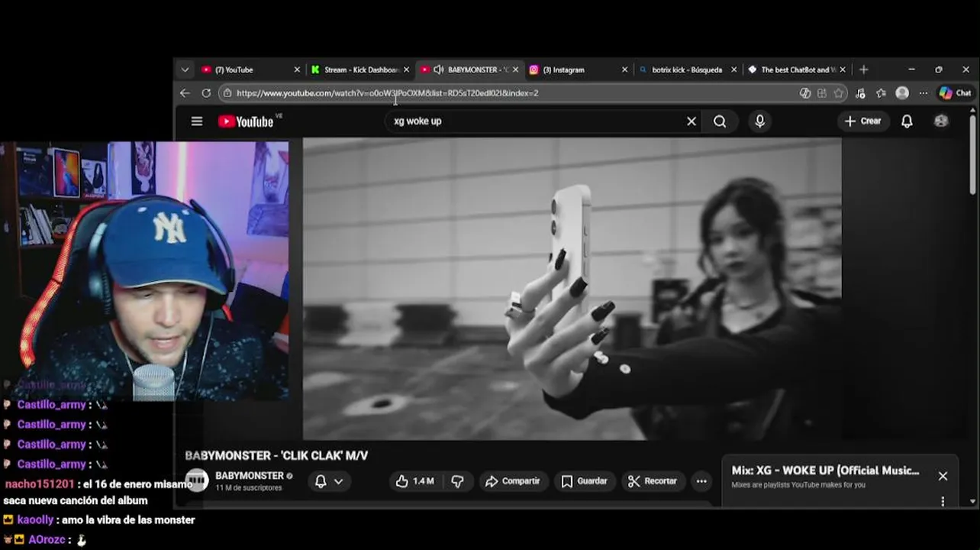Click the Compartir share button
The width and height of the screenshot is (980, 550).
coord(513,481)
